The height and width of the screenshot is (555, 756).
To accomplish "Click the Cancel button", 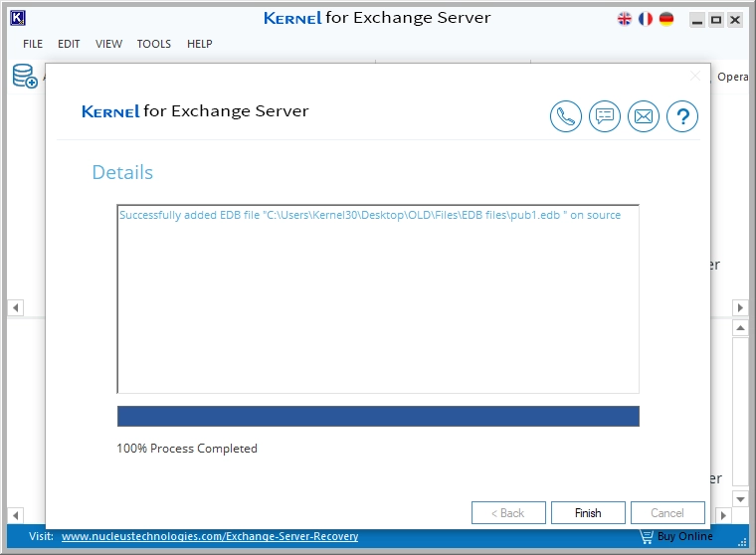I will pyautogui.click(x=667, y=512).
